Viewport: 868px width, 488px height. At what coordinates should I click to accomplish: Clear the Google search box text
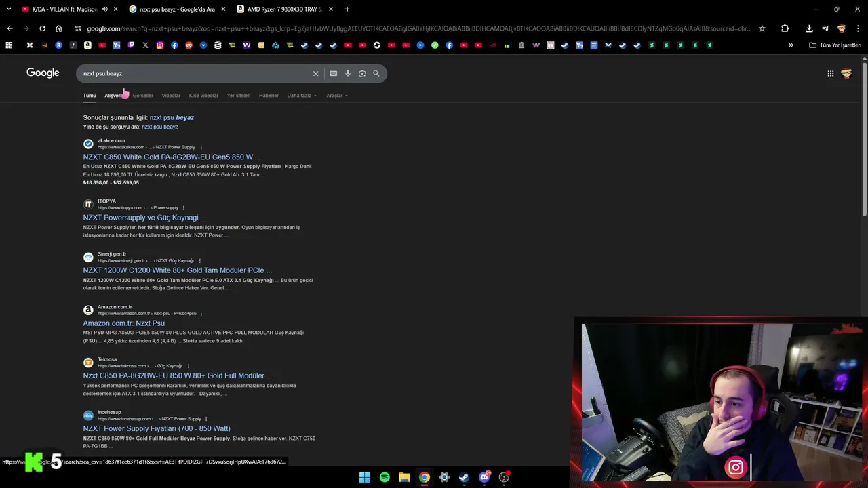coord(315,73)
